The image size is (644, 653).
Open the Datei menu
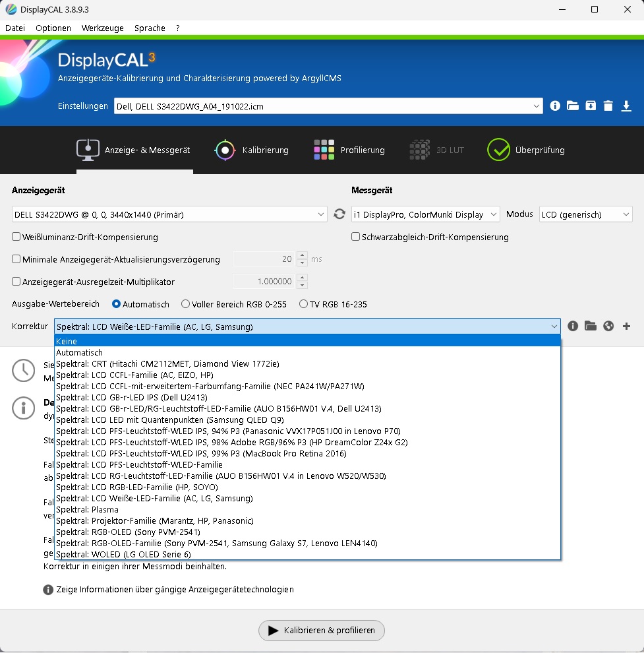[15, 28]
